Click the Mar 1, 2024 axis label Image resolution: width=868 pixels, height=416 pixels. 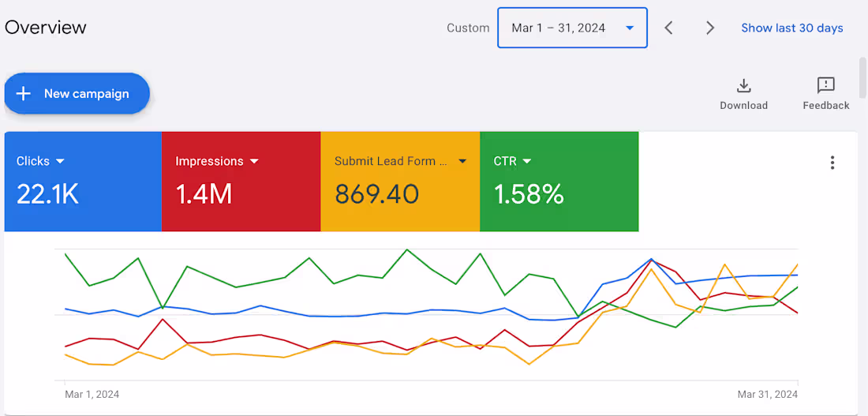tap(92, 395)
